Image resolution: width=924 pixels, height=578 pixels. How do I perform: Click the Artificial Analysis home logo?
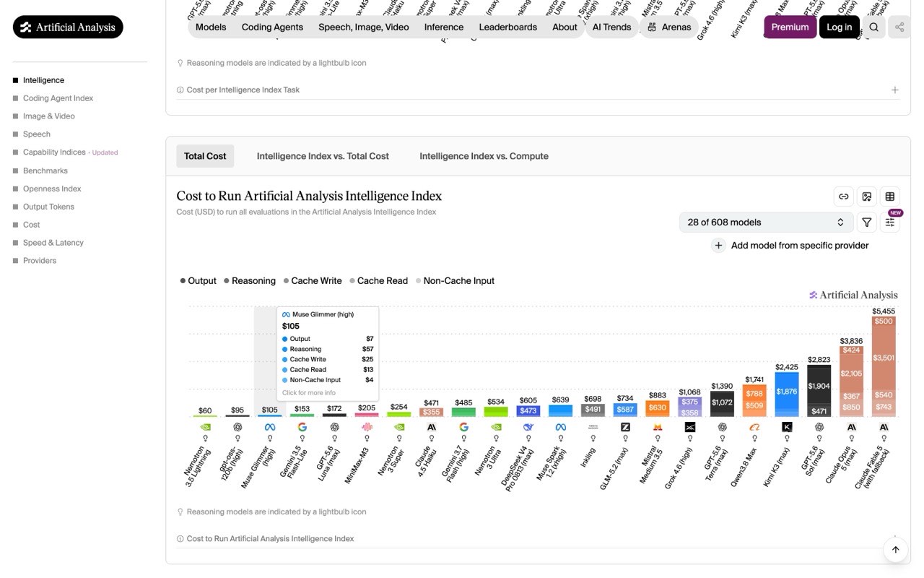click(68, 27)
